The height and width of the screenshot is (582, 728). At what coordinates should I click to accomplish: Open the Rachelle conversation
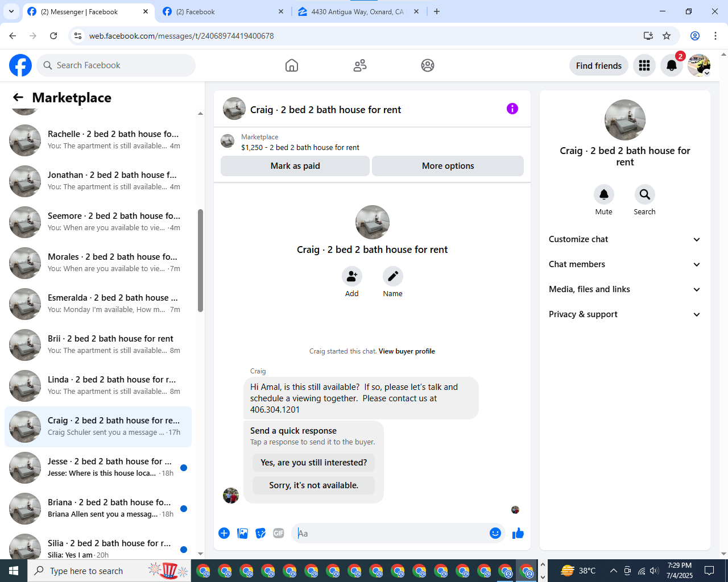(x=98, y=140)
